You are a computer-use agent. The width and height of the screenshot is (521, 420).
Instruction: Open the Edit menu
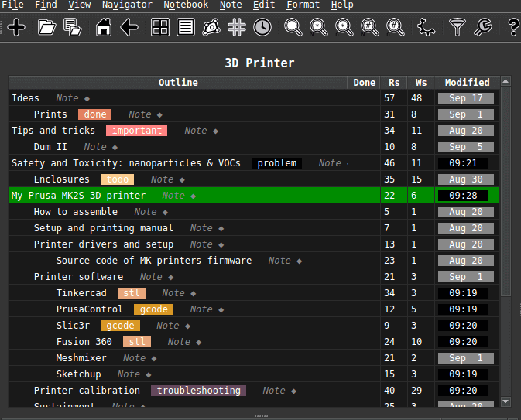(264, 5)
